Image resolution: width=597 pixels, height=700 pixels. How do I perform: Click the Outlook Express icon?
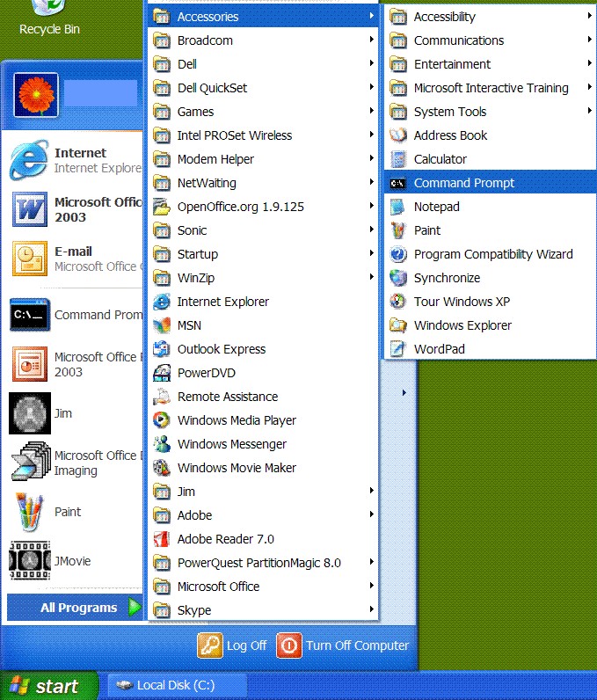[x=162, y=349]
